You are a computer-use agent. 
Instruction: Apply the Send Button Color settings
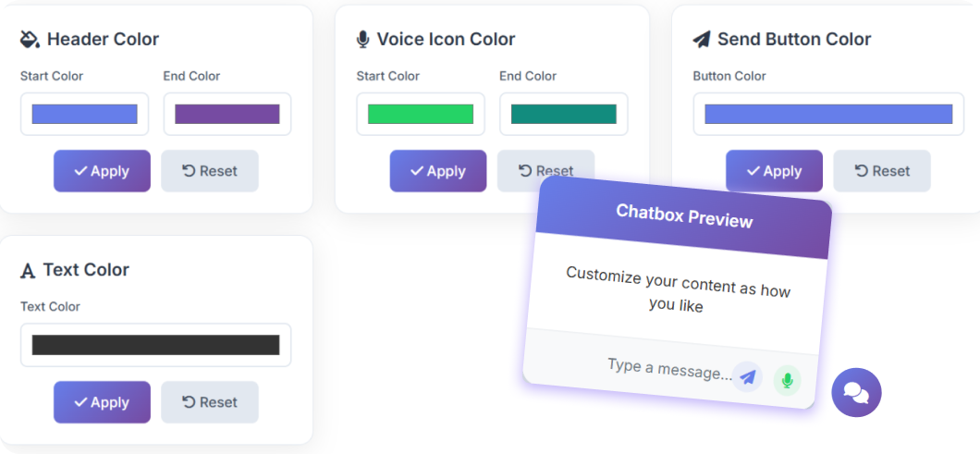tap(774, 171)
